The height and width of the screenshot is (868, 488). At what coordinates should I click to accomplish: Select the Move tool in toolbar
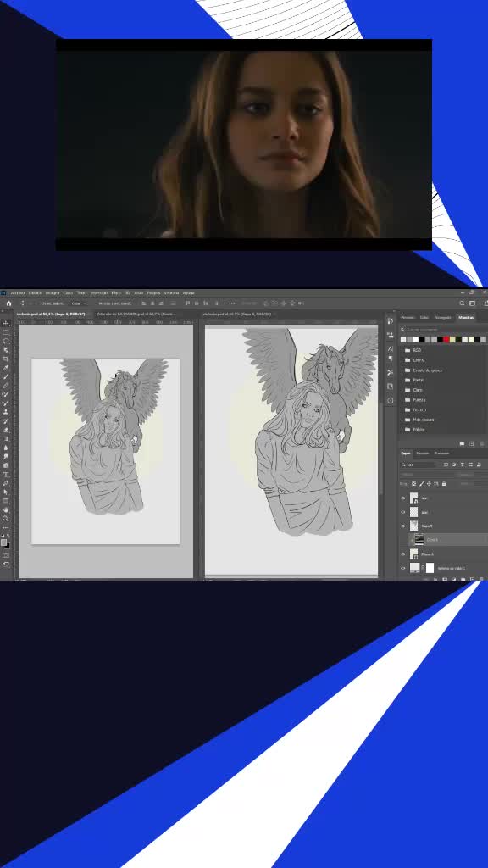(6, 323)
